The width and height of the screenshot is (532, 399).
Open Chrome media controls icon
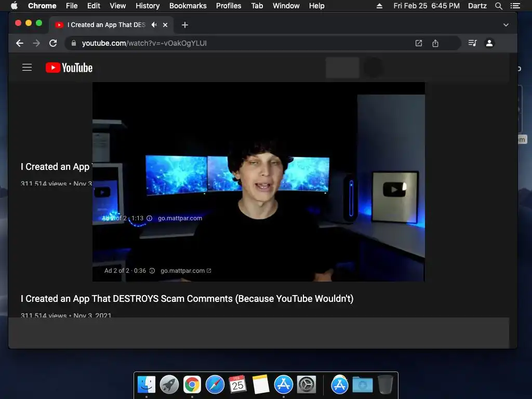[x=472, y=43]
